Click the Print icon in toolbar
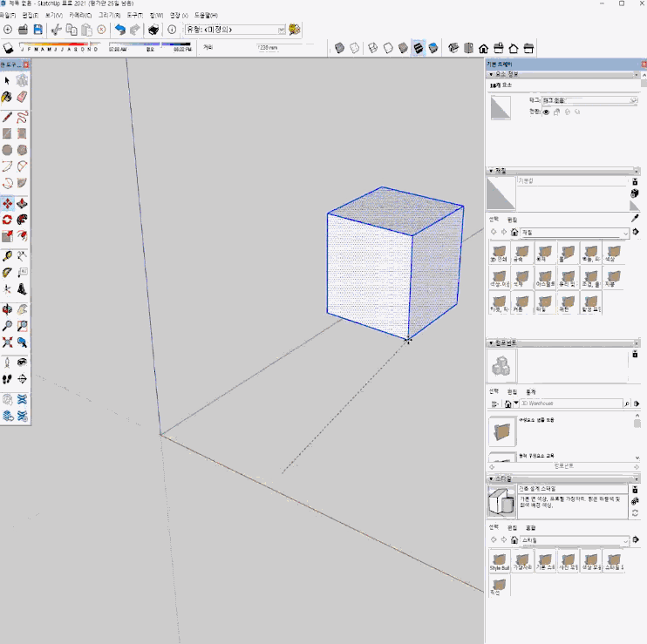This screenshot has height=644, width=647. [x=153, y=30]
